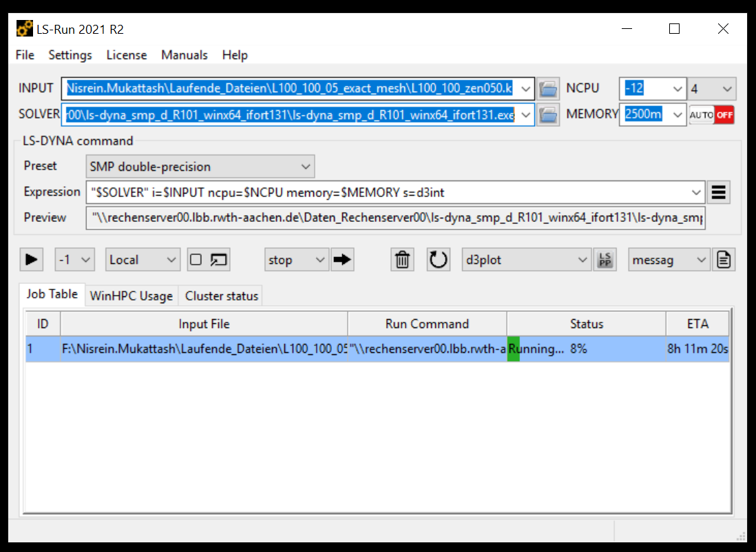
Task: Select the job 1 ID cell
Action: pyautogui.click(x=43, y=349)
